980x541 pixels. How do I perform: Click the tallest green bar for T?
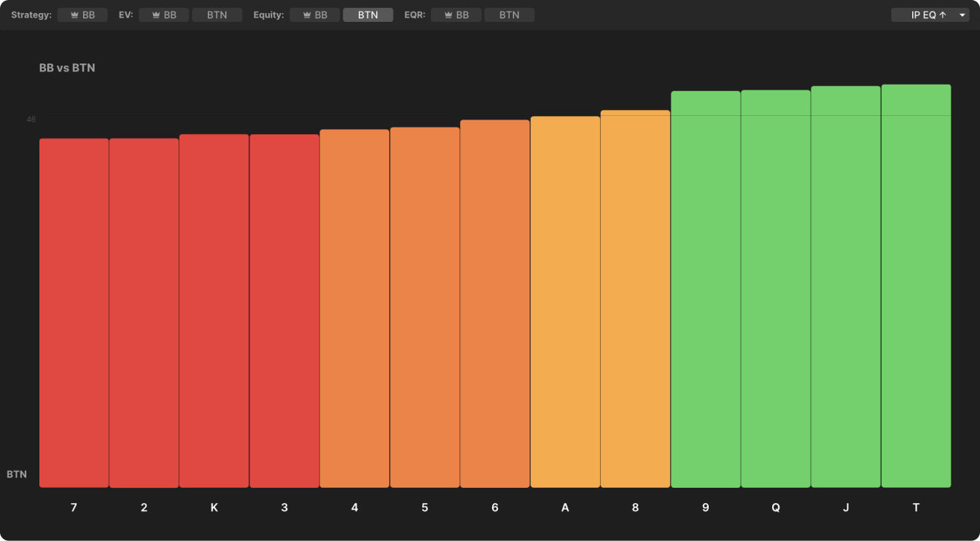point(916,286)
